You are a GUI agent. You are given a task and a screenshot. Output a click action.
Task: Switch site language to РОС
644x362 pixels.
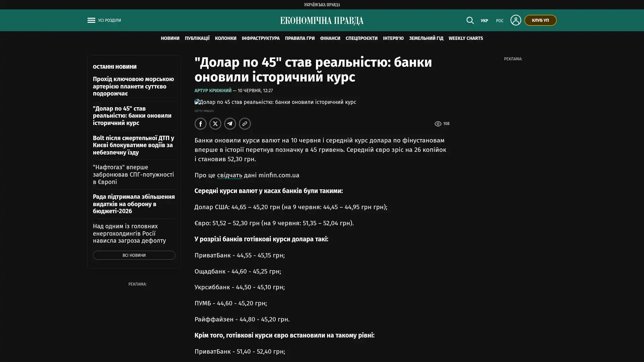pyautogui.click(x=499, y=20)
